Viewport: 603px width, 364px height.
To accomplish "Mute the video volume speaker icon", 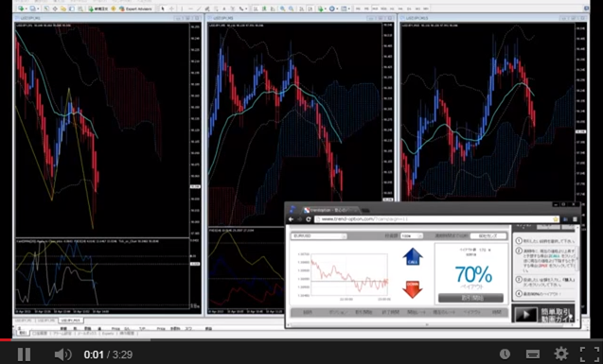I will (x=63, y=354).
